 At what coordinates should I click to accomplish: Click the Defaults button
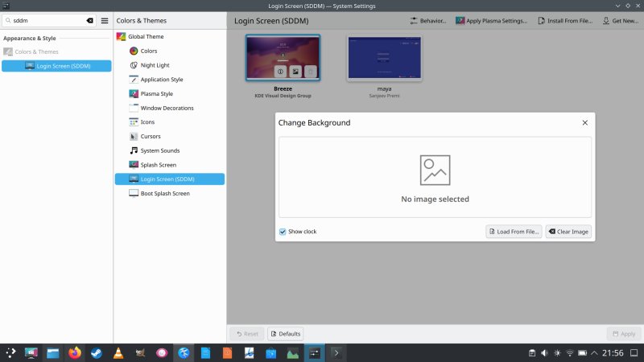[286, 334]
